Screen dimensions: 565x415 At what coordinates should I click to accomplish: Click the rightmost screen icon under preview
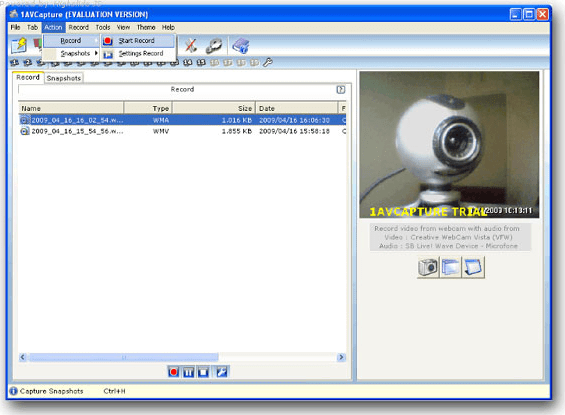tap(473, 267)
